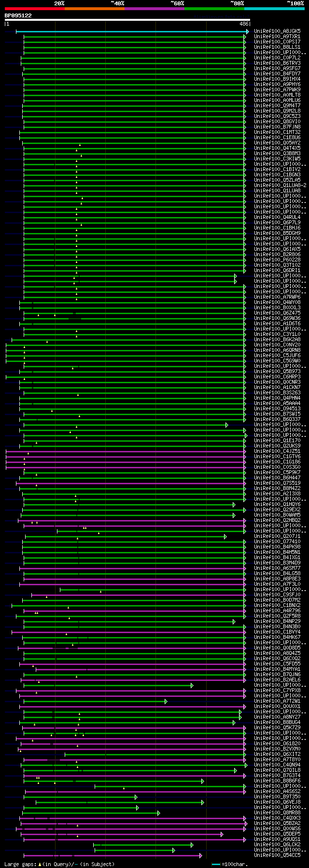Select the UniRef100_A8JGK5 label

[277, 31]
